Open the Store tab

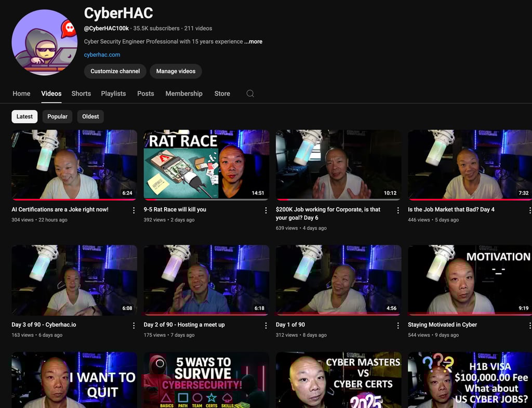pos(222,94)
